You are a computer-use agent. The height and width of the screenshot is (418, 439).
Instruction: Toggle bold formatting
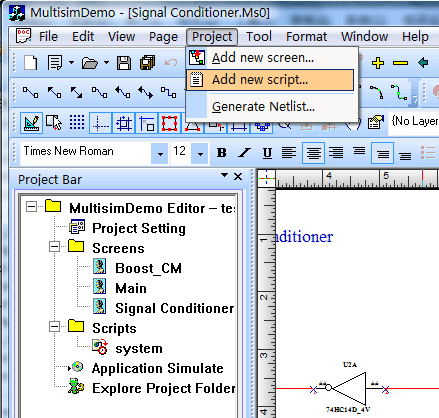click(x=222, y=153)
